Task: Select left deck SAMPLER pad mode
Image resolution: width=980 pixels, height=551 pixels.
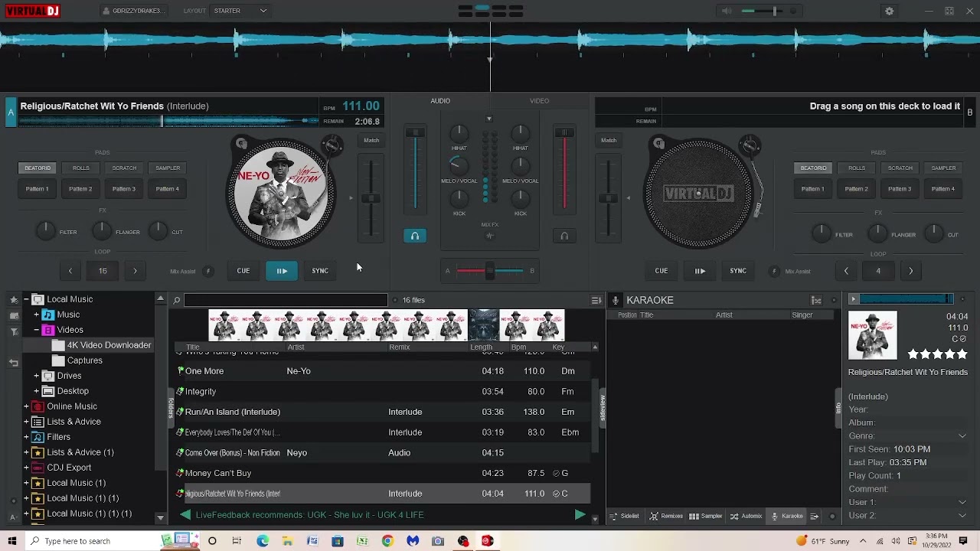Action: click(x=168, y=168)
